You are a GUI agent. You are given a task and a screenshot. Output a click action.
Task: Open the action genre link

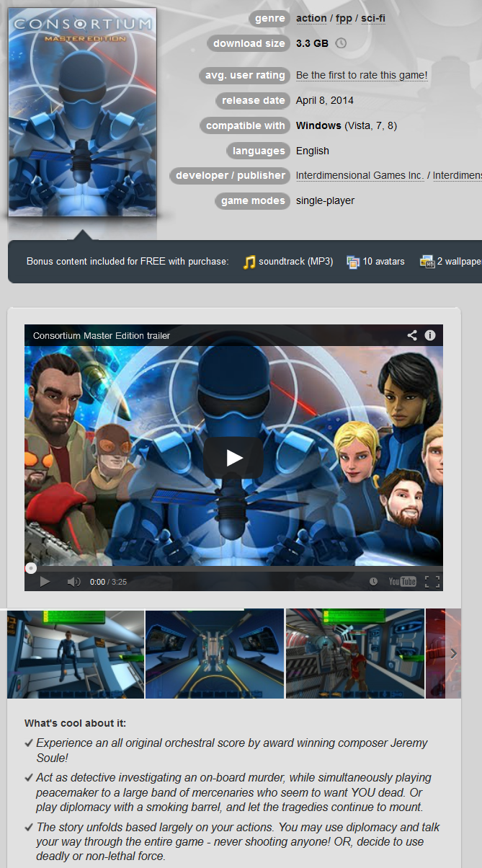(x=311, y=18)
